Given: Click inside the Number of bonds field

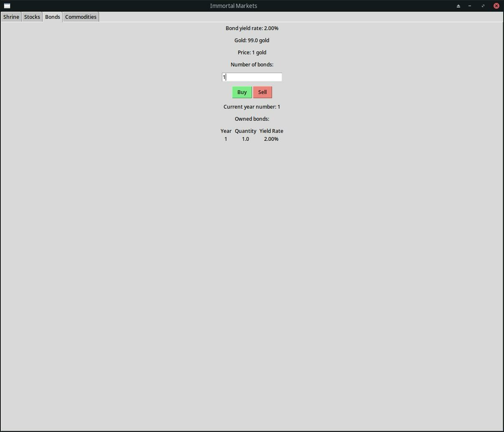Looking at the screenshot, I should pyautogui.click(x=252, y=77).
